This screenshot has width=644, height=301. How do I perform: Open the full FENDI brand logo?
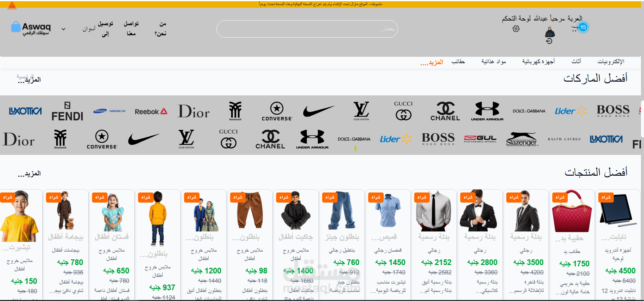pyautogui.click(x=67, y=111)
